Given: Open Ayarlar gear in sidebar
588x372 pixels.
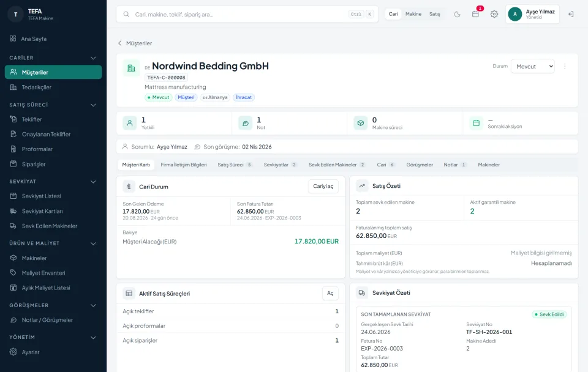Looking at the screenshot, I should pos(13,352).
